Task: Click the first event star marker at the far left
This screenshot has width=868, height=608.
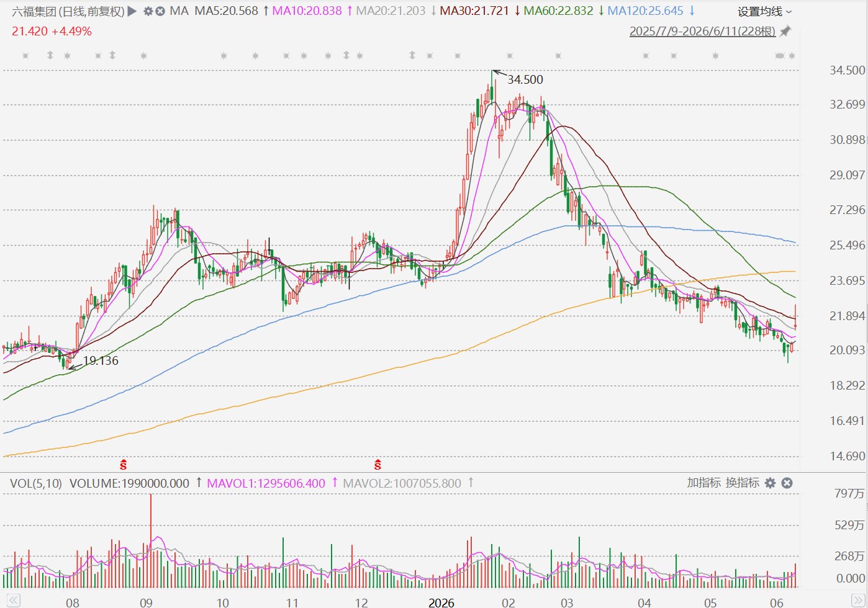Action: 25,56
